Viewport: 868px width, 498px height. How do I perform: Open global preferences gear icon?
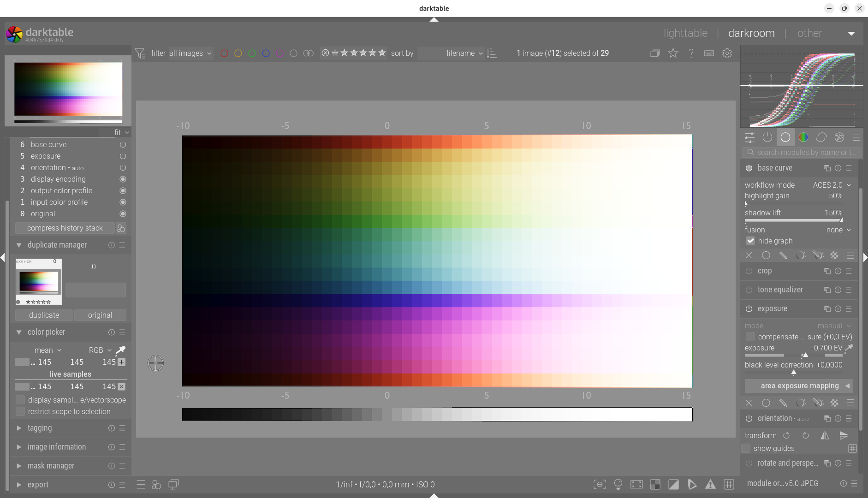tap(727, 53)
